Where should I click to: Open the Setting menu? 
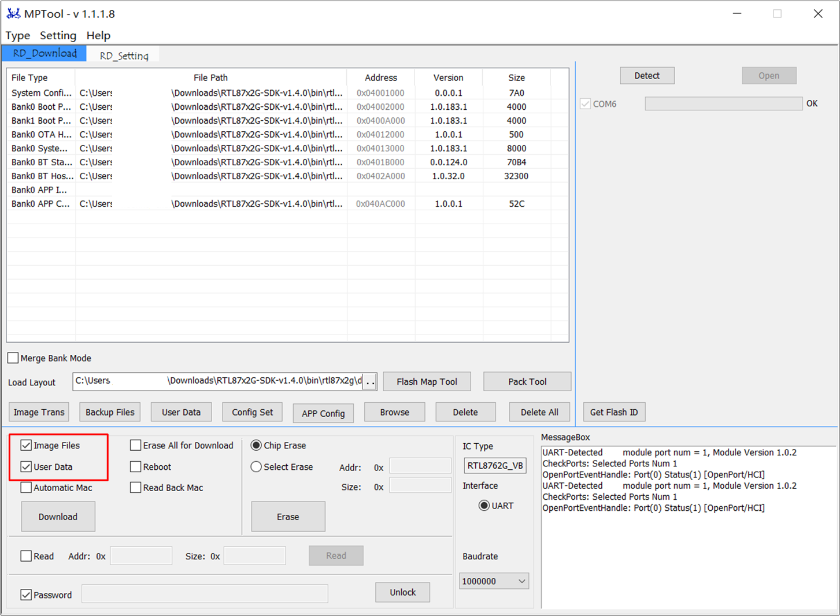[58, 36]
